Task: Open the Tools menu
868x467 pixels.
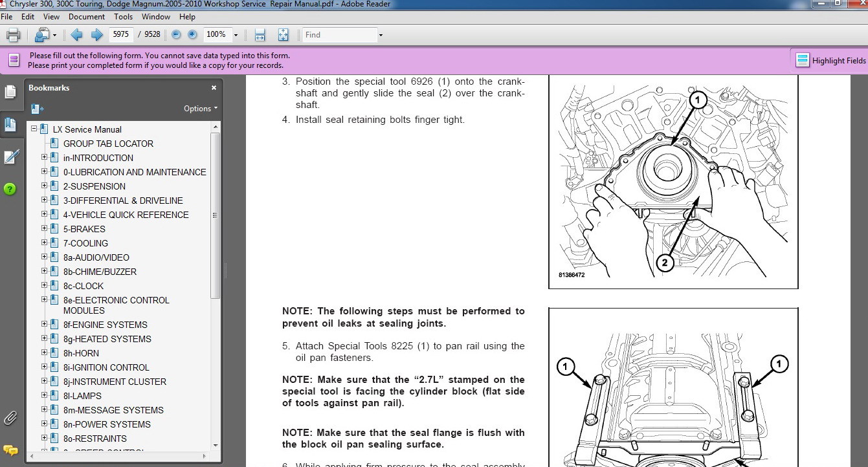Action: 123,17
